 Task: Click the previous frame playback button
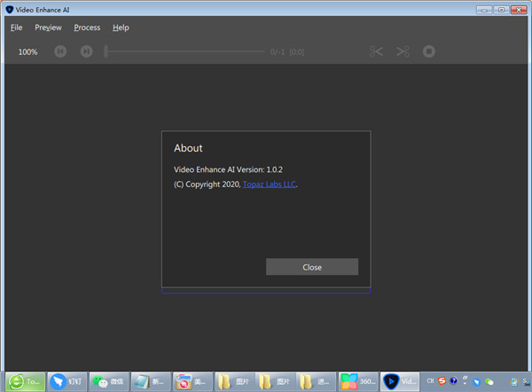click(x=60, y=51)
